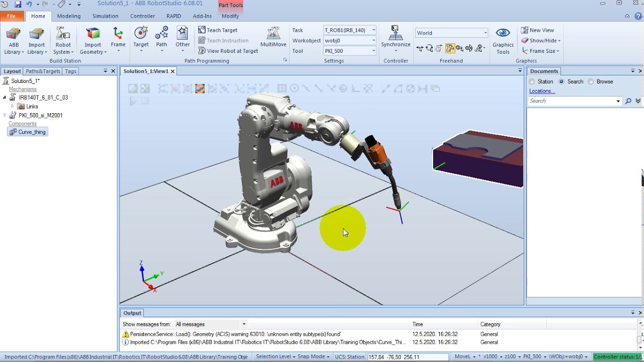
Task: Select Curve_thing in the layout tree
Action: [28, 132]
